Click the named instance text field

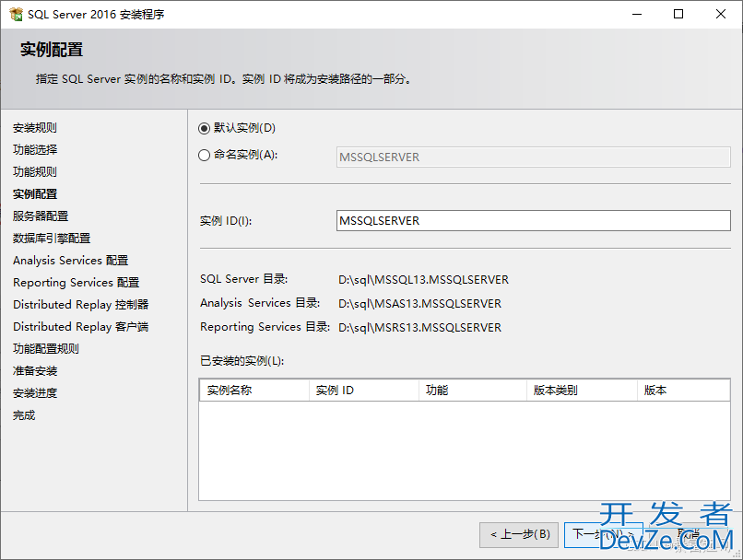(x=533, y=157)
